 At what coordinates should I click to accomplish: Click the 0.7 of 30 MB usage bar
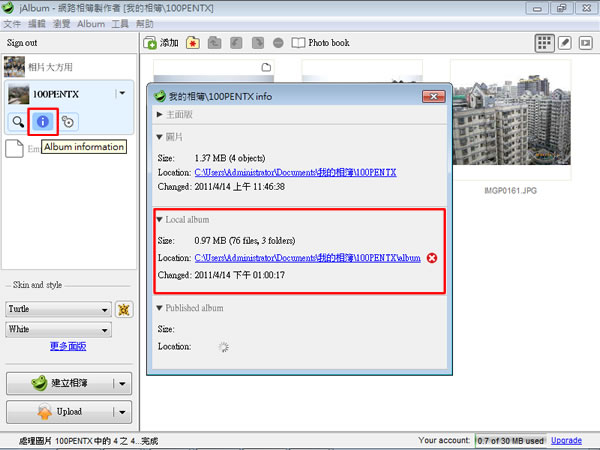point(510,440)
